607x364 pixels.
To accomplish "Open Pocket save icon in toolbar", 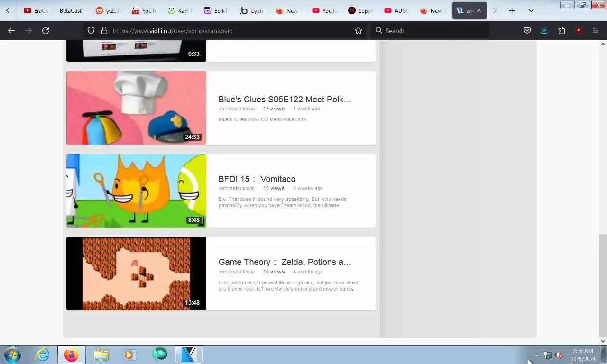I will click(527, 30).
